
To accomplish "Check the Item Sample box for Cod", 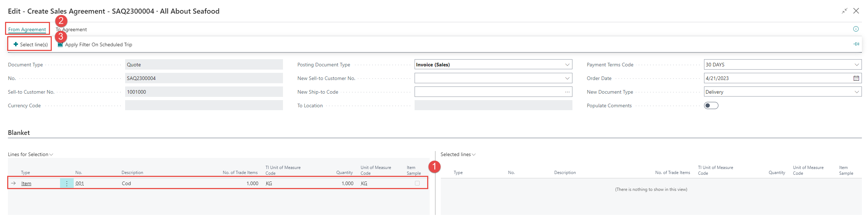I will point(417,183).
